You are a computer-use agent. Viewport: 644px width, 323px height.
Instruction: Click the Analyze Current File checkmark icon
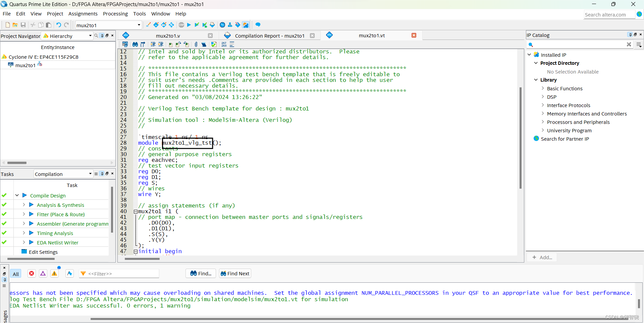[x=214, y=44]
